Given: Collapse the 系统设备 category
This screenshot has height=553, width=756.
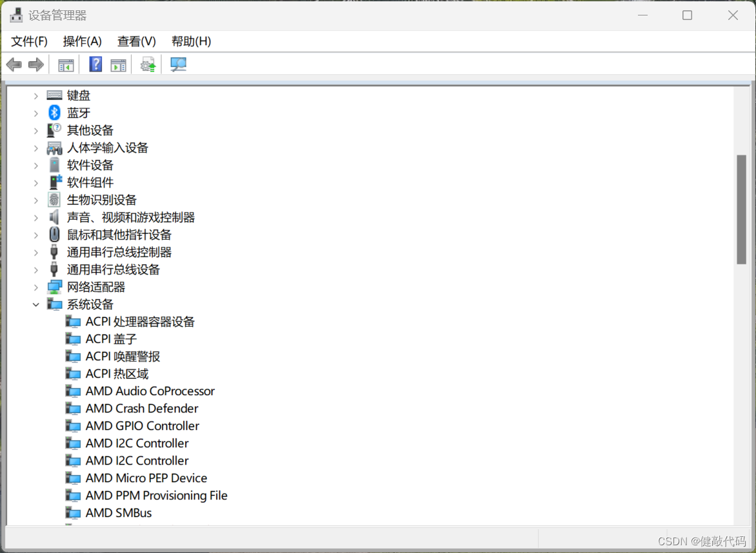Looking at the screenshot, I should [x=35, y=304].
